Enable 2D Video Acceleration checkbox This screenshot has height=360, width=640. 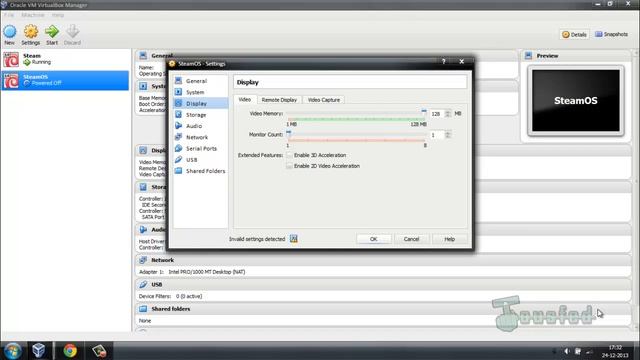[289, 166]
